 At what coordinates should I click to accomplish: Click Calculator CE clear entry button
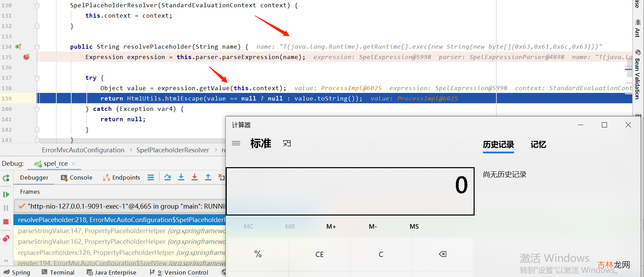319,254
